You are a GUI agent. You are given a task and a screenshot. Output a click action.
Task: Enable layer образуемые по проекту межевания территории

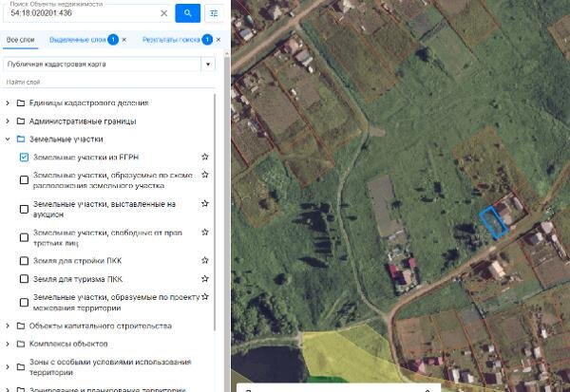[x=24, y=302]
